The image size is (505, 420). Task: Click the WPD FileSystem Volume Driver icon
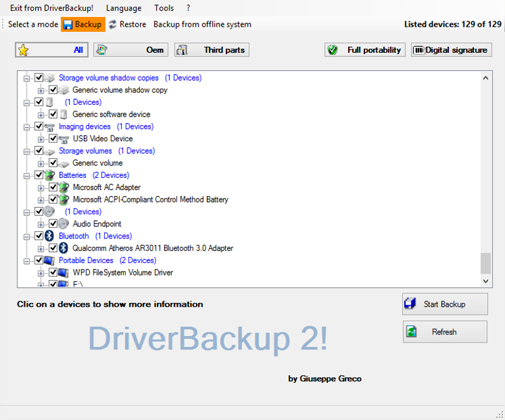64,272
